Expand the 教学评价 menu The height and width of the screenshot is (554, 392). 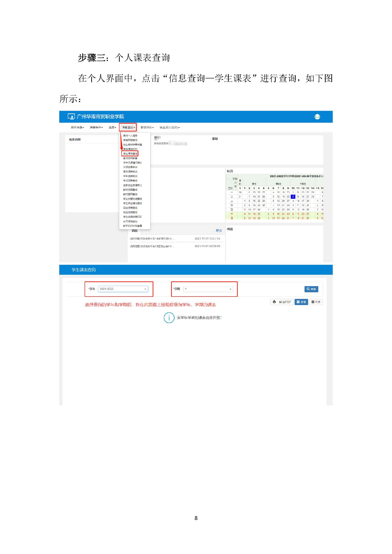147,127
